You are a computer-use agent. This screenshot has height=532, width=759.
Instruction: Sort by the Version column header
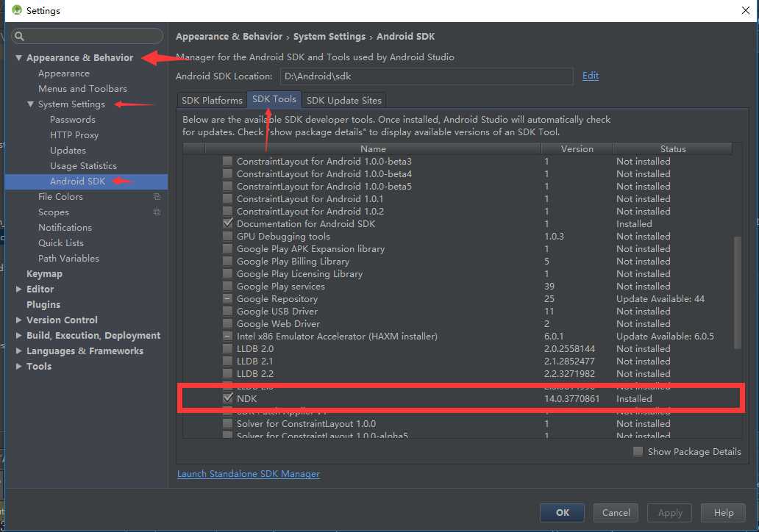point(577,149)
